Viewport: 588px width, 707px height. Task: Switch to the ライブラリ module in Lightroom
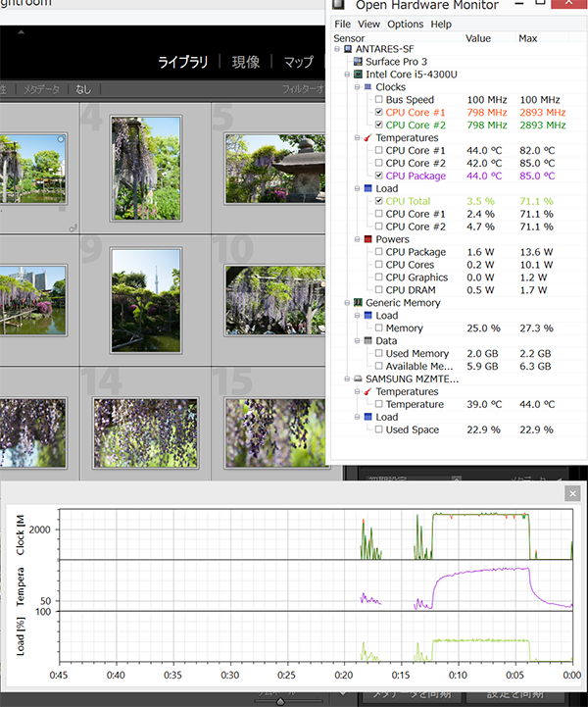pyautogui.click(x=183, y=63)
